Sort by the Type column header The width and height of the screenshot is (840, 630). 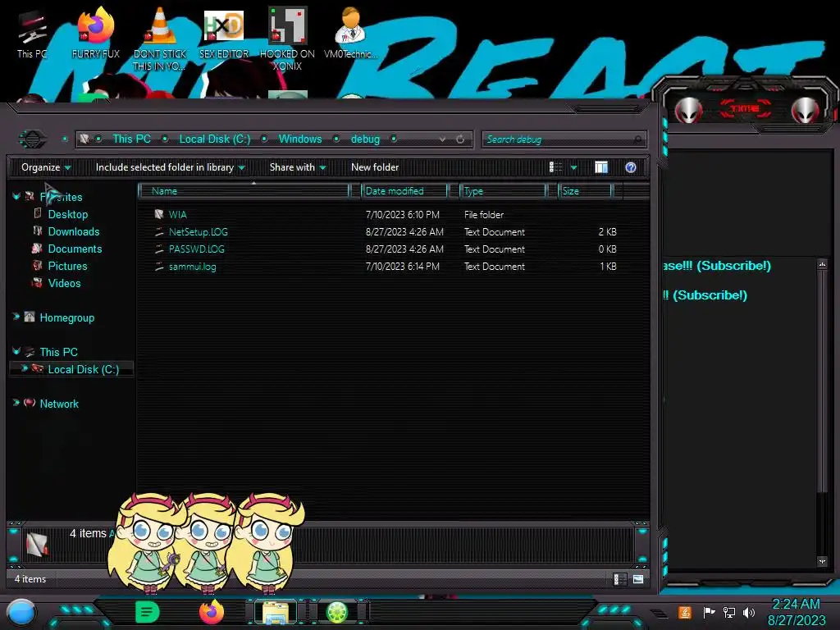[x=503, y=191]
